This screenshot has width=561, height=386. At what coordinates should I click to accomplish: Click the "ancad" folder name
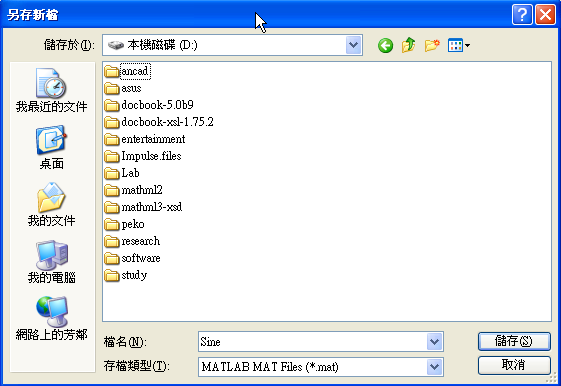click(x=135, y=71)
